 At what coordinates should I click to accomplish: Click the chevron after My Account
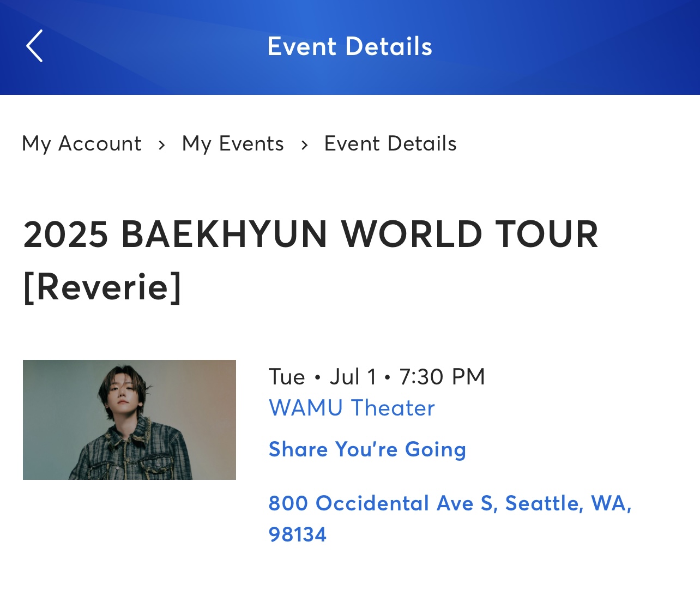[x=161, y=145]
